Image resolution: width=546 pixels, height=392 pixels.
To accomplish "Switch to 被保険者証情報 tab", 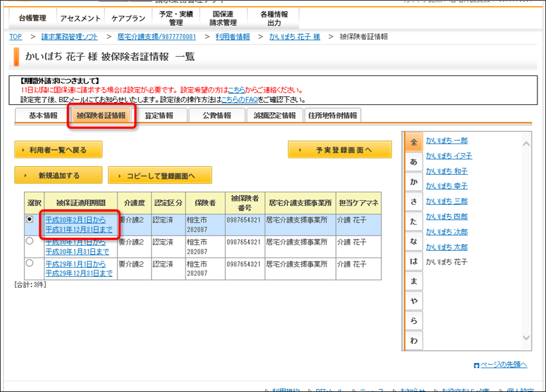I will 101,115.
